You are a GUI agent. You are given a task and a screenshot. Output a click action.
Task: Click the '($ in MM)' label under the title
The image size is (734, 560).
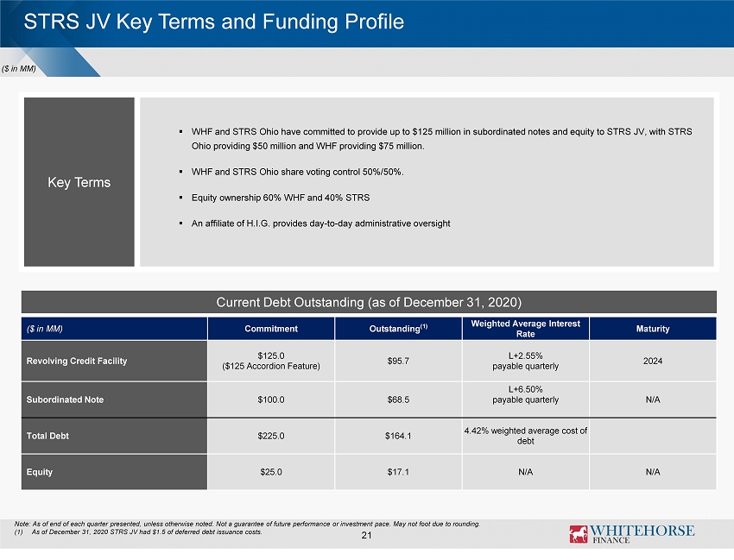(19, 69)
